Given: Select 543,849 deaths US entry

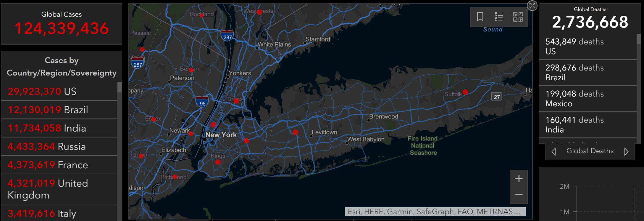Looking at the screenshot, I should click(588, 47).
